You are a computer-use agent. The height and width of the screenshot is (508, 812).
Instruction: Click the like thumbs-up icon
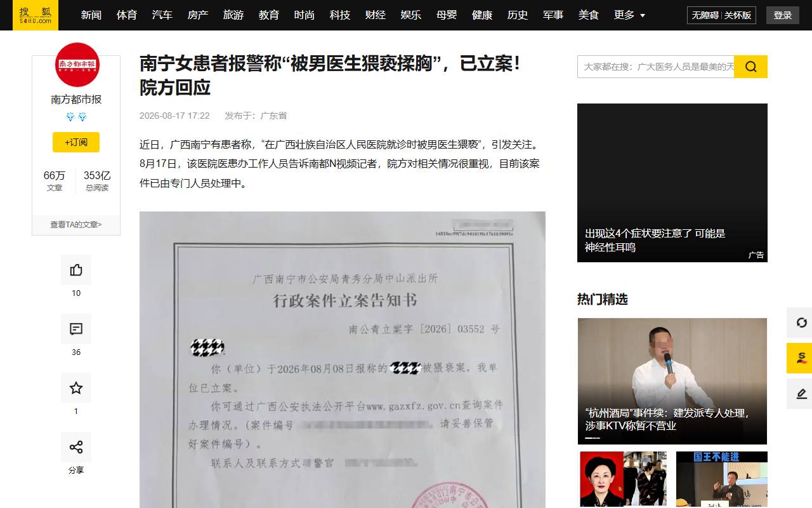(x=76, y=270)
